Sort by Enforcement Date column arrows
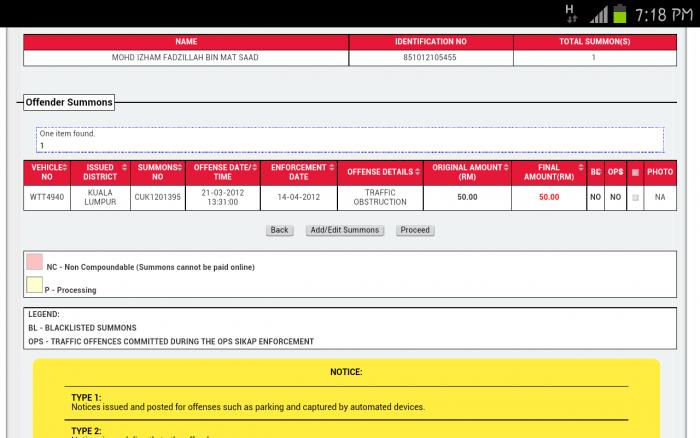This screenshot has height=438, width=700. 332,167
